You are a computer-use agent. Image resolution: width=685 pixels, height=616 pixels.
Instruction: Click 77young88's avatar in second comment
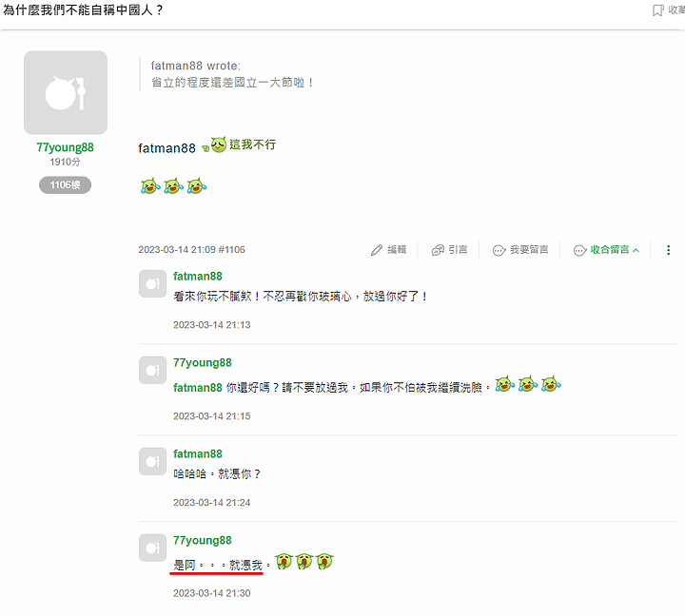(152, 370)
